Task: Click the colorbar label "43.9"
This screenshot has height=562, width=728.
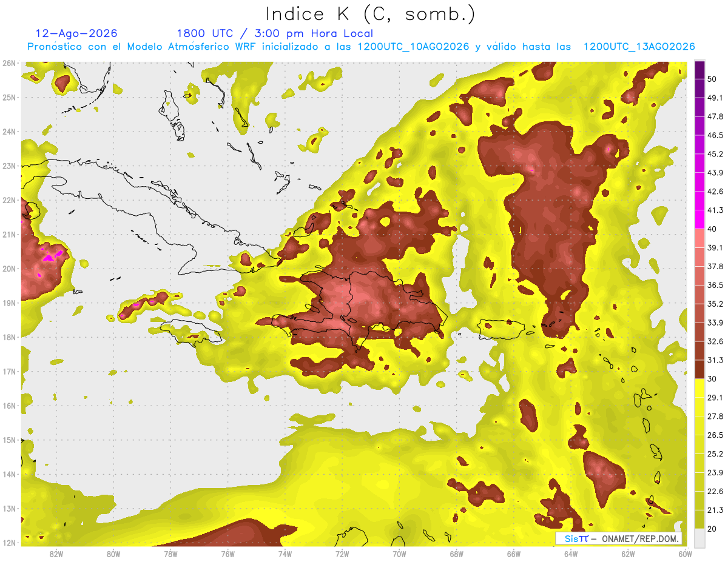Action: click(715, 173)
